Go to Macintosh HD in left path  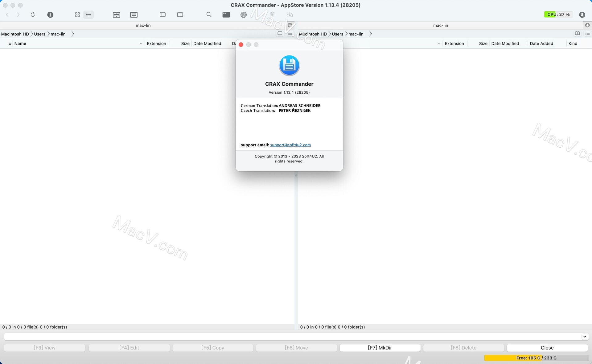coord(15,34)
